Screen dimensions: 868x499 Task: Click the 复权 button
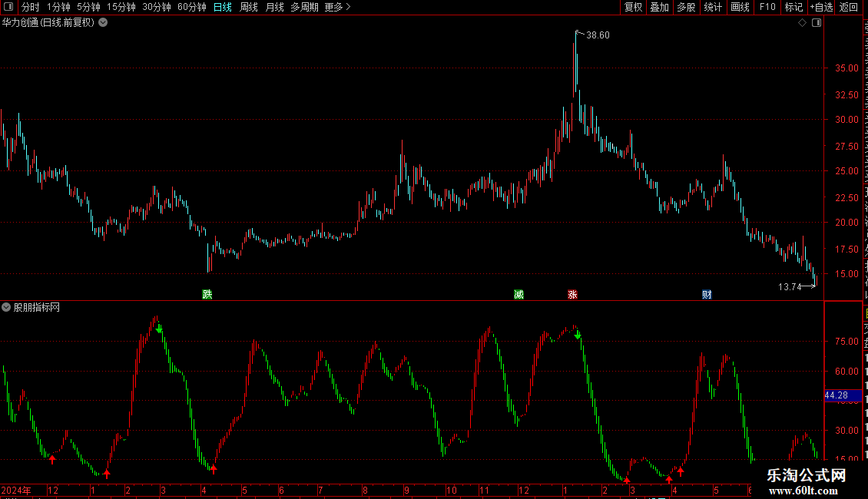coord(633,7)
